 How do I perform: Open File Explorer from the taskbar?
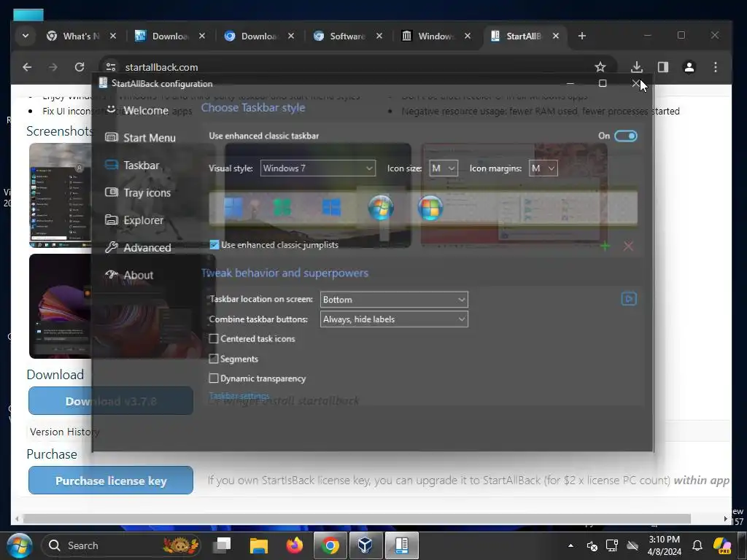click(x=259, y=545)
